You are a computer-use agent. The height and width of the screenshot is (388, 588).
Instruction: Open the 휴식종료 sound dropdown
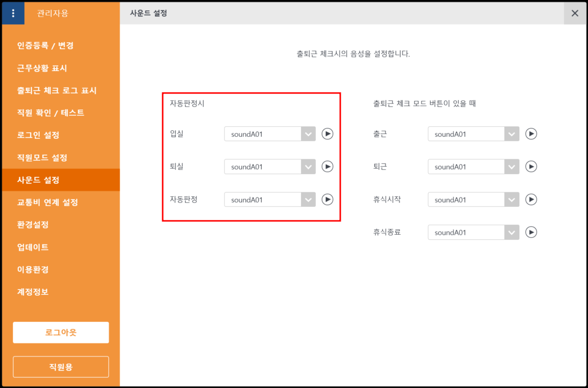[512, 232]
